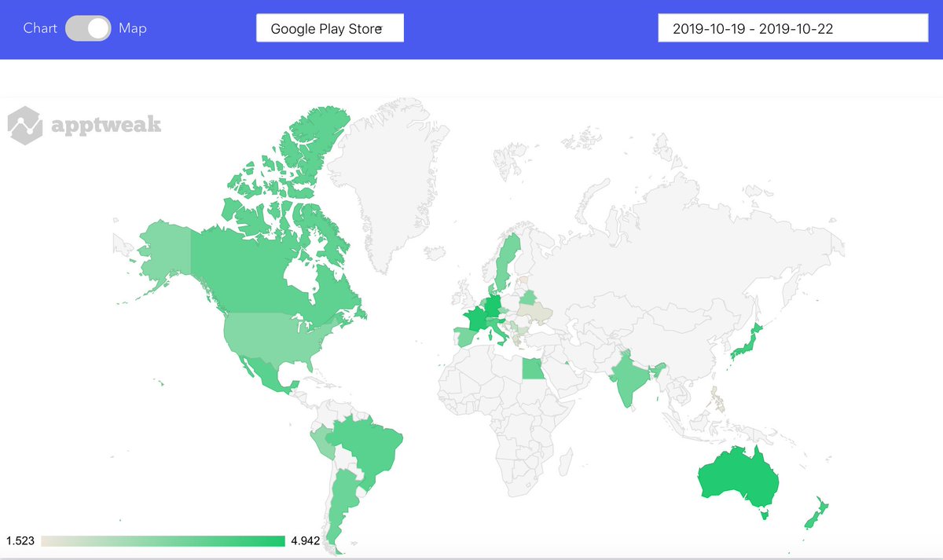Click the Chart label beside the switch
Viewport: 943px width, 560px height.
point(40,28)
